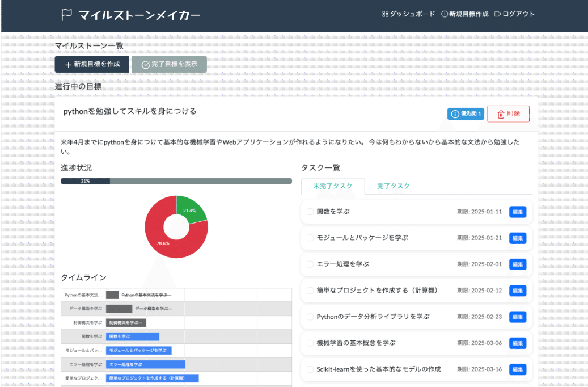Image resolution: width=588 pixels, height=387 pixels.
Task: Edit the モジュールとパッケージを学ぶ task
Action: click(x=517, y=238)
